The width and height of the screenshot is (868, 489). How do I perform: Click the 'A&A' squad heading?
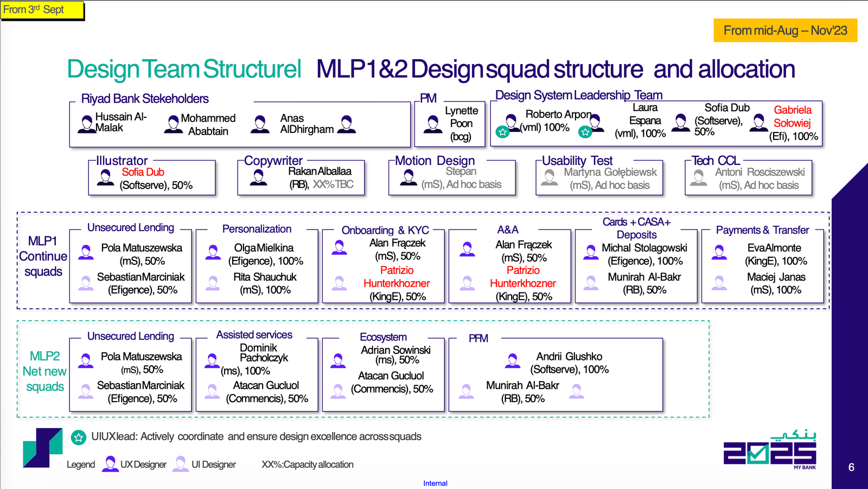pos(508,230)
